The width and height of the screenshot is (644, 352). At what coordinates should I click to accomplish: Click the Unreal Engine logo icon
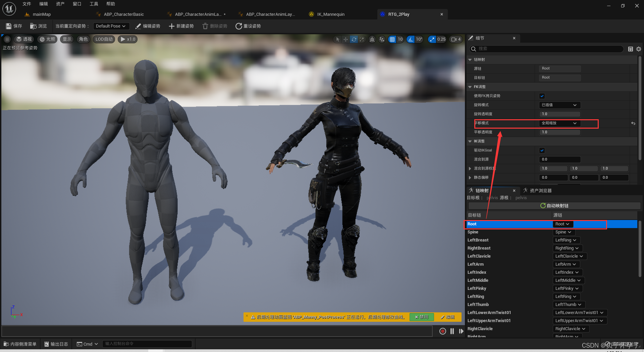click(9, 9)
